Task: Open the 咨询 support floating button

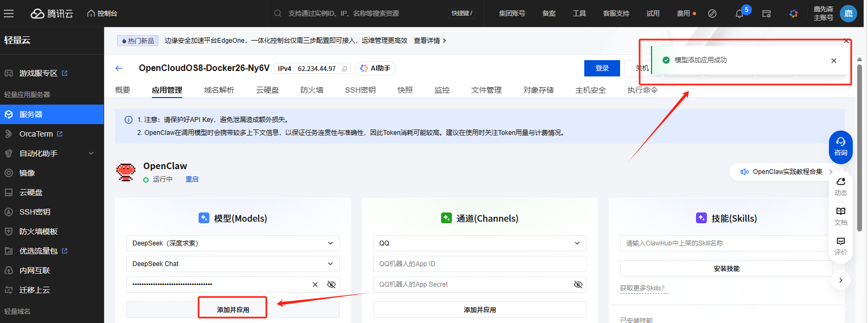Action: point(840,147)
